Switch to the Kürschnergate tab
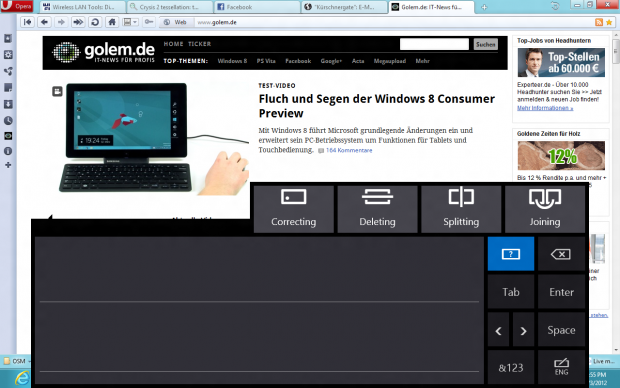The image size is (620, 388). coord(344,7)
